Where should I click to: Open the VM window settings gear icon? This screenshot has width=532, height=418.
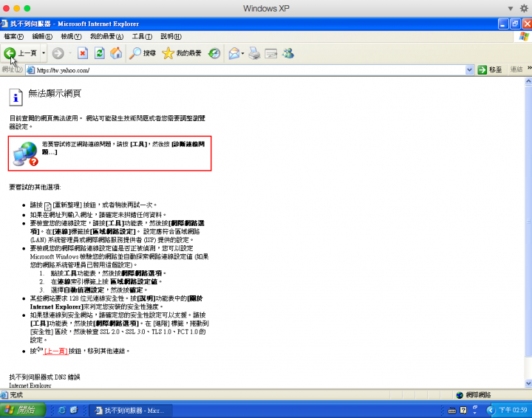(524, 8)
